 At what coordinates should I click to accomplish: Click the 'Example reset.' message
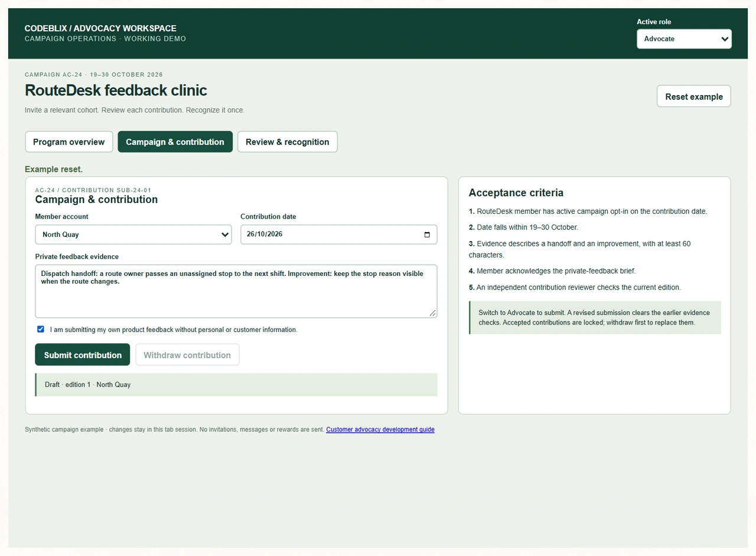click(54, 170)
